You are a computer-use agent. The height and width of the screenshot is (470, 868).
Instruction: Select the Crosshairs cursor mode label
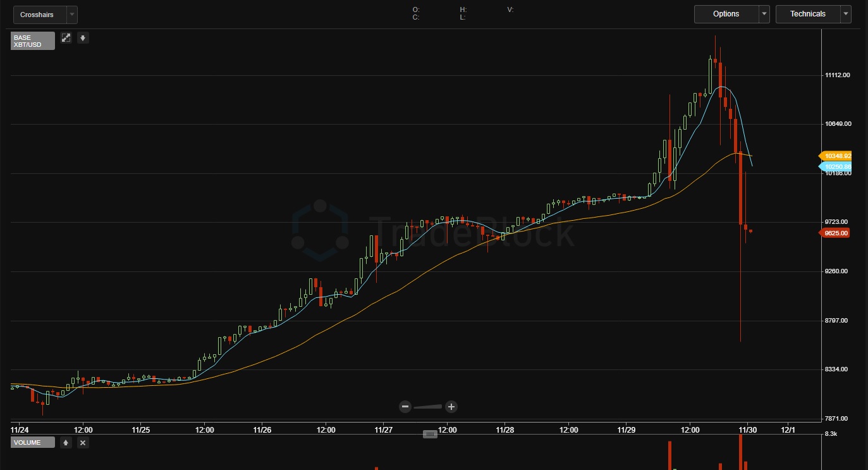point(37,15)
